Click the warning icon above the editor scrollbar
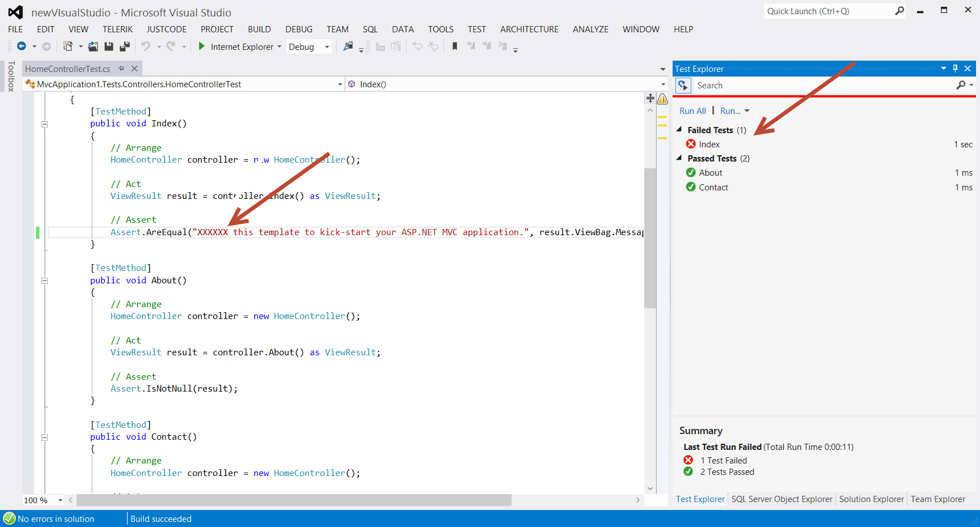Image resolution: width=980 pixels, height=527 pixels. pyautogui.click(x=662, y=99)
